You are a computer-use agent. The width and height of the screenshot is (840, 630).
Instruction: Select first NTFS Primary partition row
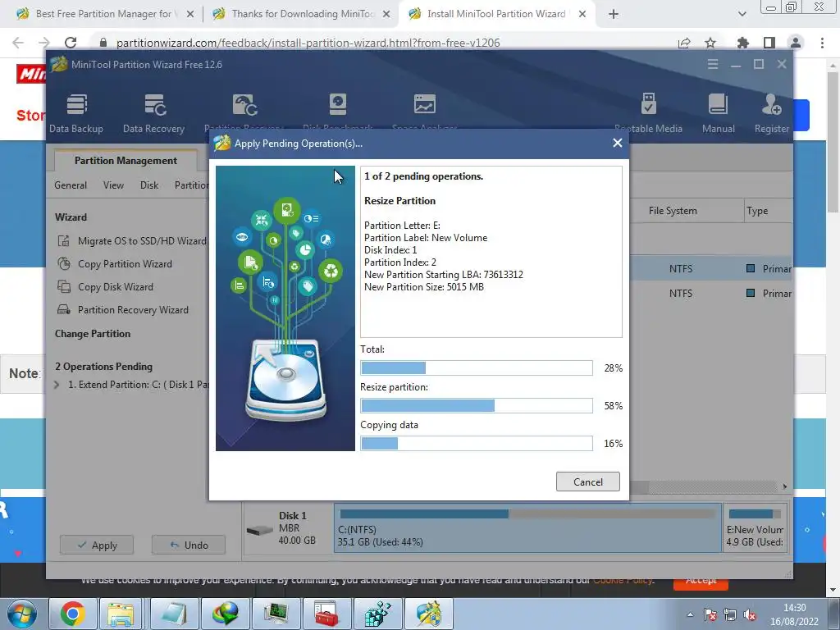click(x=711, y=268)
